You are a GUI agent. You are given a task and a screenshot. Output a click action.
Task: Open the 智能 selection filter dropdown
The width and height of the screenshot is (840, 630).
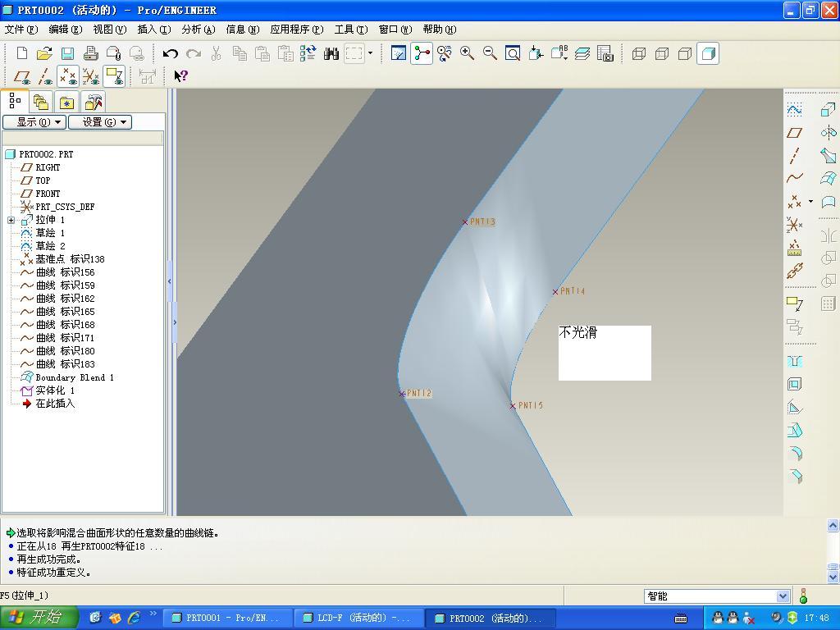(783, 596)
